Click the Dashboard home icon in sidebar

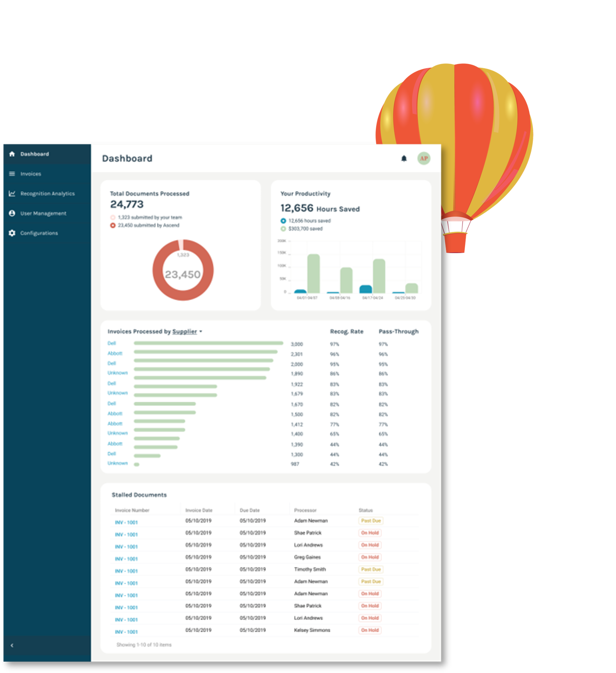pos(12,154)
